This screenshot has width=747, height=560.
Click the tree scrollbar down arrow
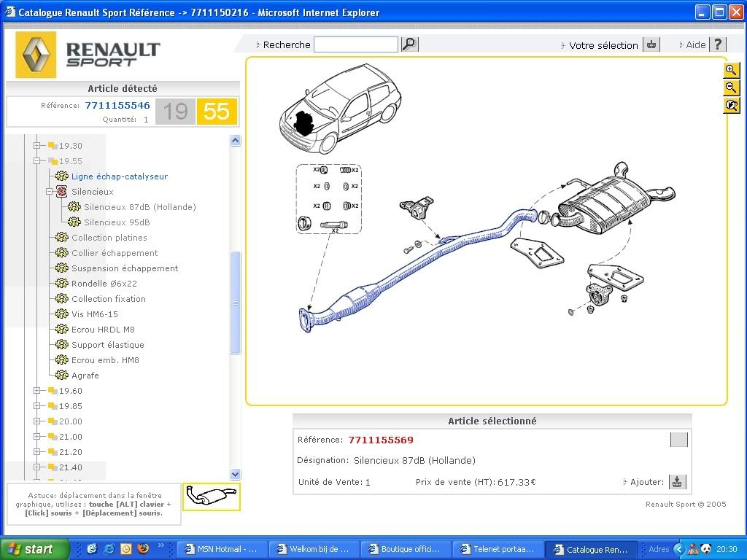click(236, 474)
